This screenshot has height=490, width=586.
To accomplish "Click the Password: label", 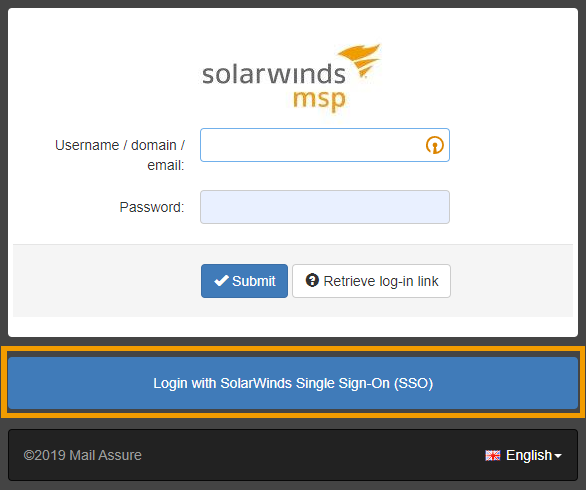I will [152, 207].
